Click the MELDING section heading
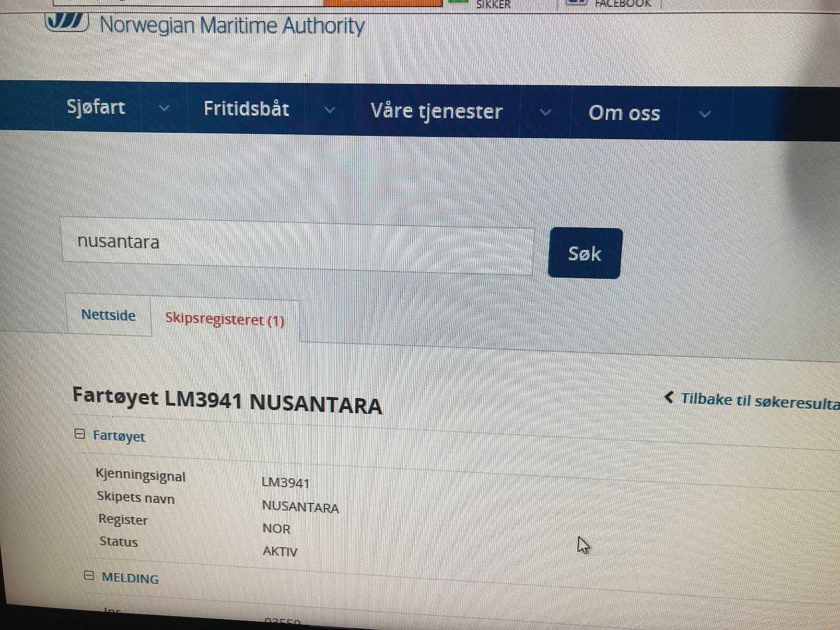 [x=130, y=578]
